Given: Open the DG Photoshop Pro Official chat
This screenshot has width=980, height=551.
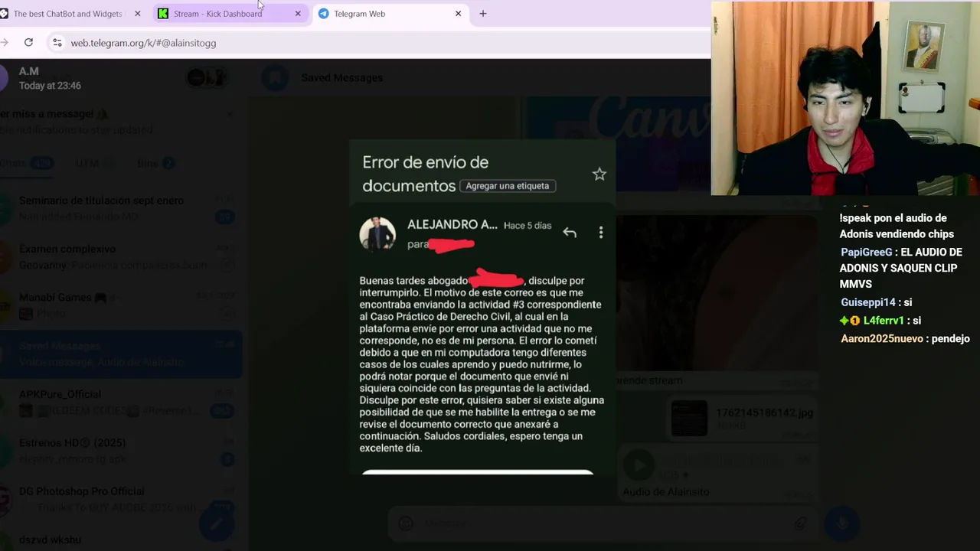Looking at the screenshot, I should 121,499.
